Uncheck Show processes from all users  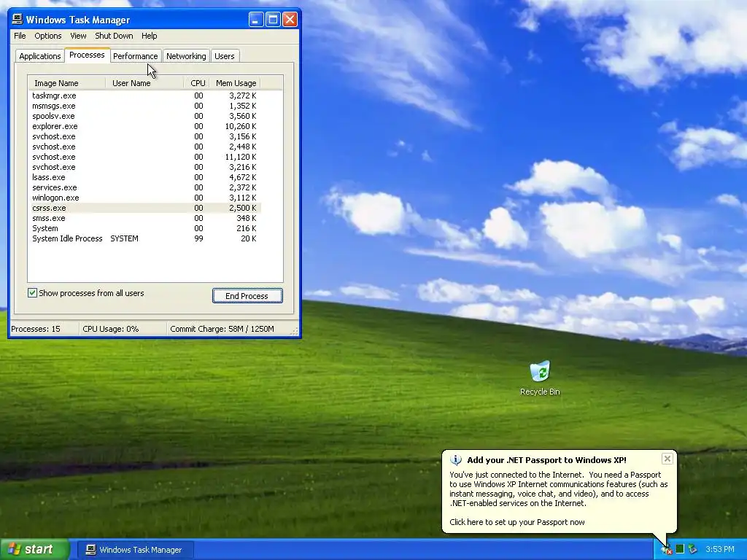32,293
